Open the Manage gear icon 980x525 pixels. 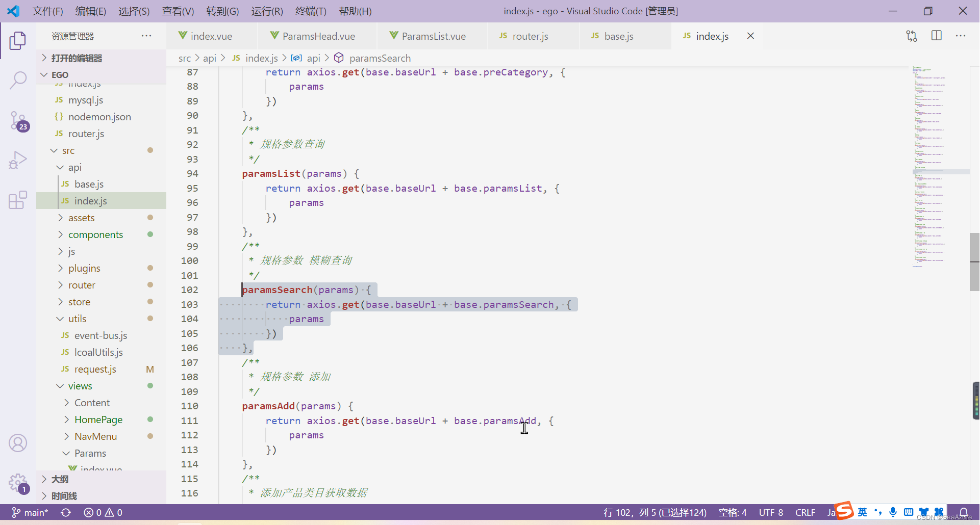tap(18, 483)
